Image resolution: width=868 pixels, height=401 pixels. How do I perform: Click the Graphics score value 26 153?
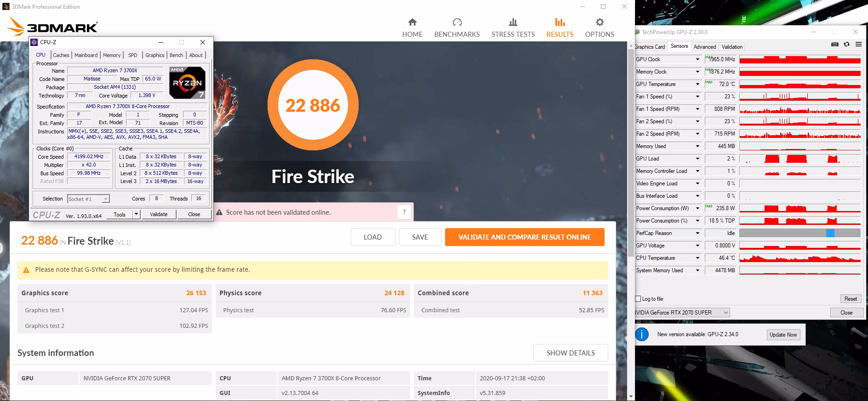196,293
